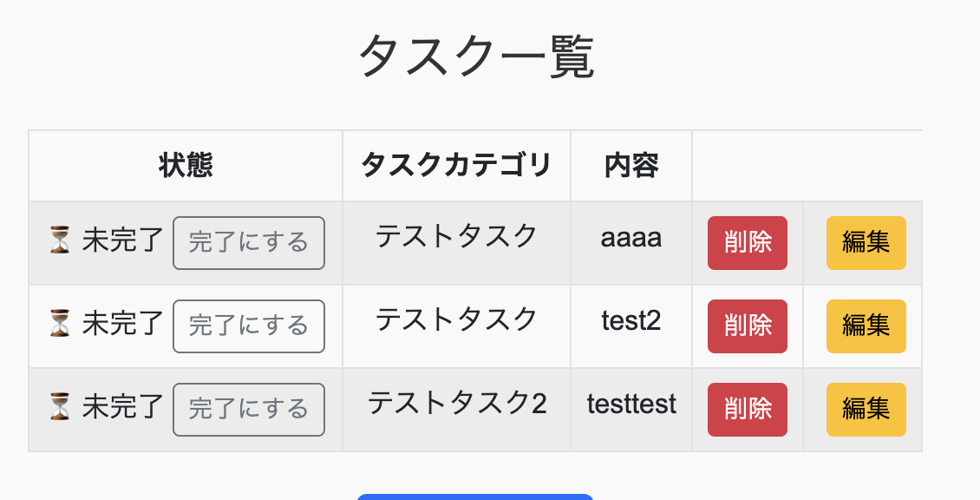
Task: Click the 内容 column header
Action: point(631,166)
